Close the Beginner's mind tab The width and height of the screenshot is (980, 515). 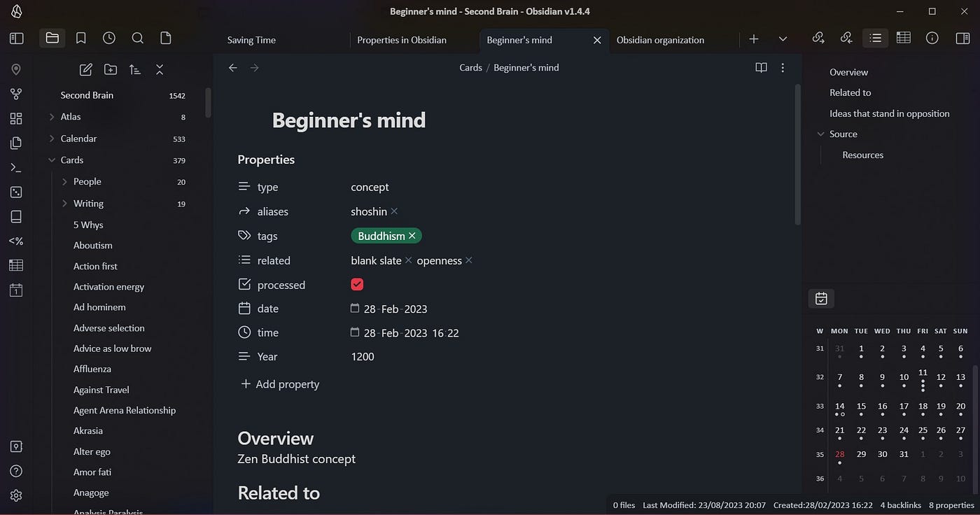click(597, 40)
